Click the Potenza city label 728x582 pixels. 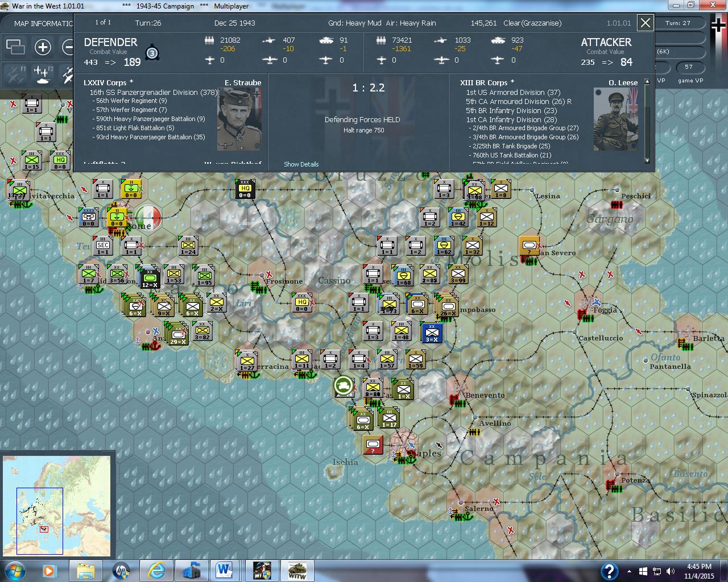point(635,480)
